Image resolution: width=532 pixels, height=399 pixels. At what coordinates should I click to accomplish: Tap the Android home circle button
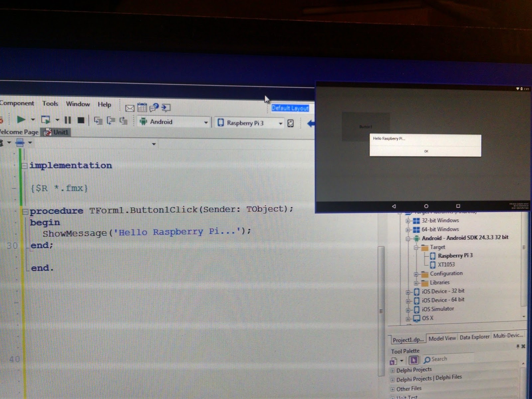coord(426,206)
